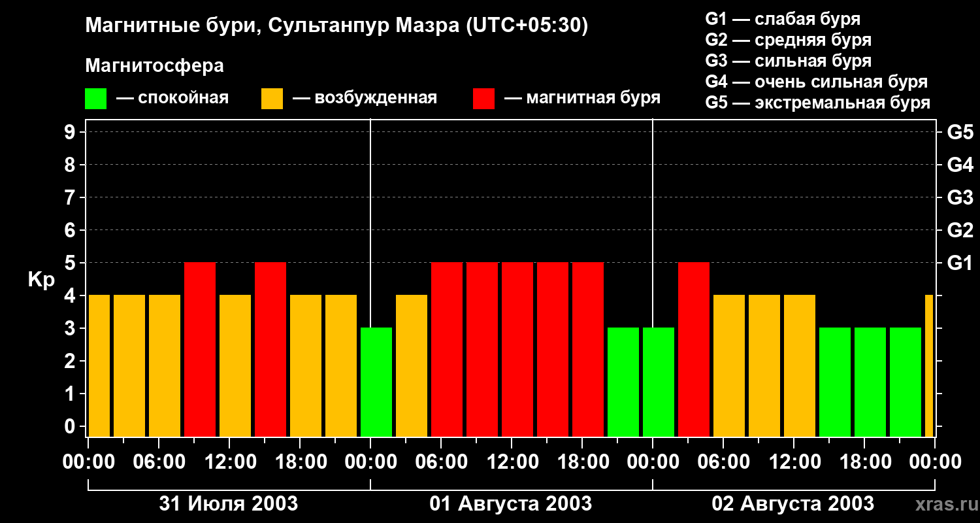Click legend line 'G1 — слабая буря'
This screenshot has width=980, height=523.
783,19
